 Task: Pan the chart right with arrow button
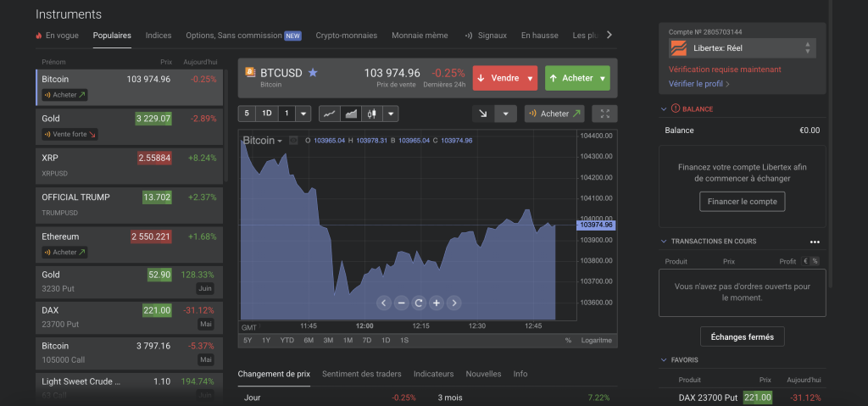click(454, 303)
